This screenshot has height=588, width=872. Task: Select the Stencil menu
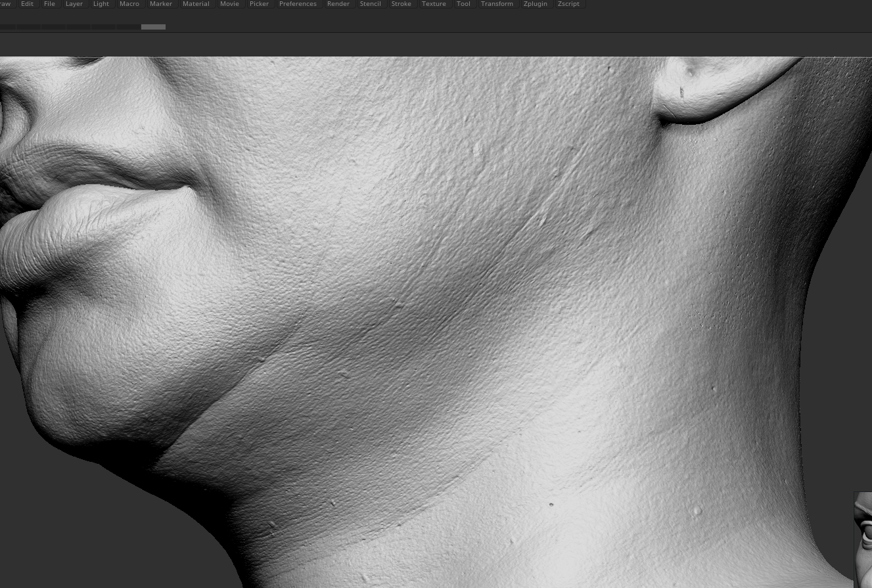tap(371, 4)
